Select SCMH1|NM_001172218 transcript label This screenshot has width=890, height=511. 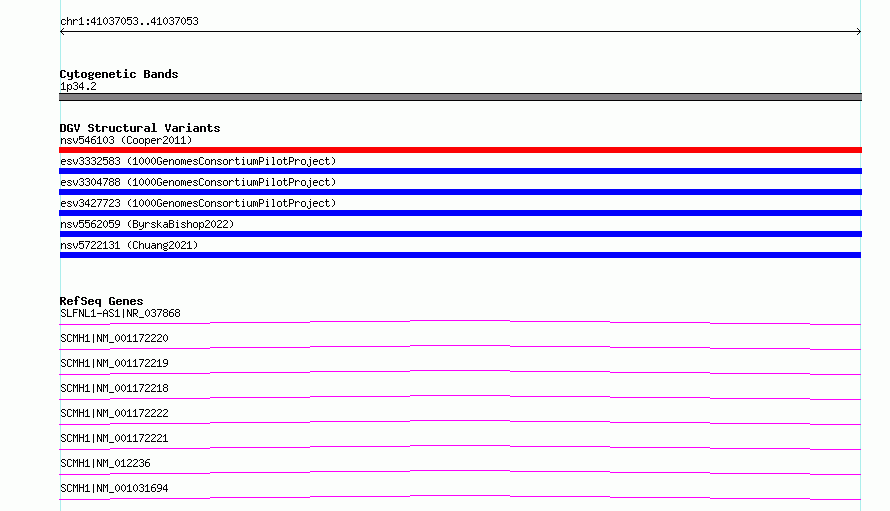click(114, 388)
